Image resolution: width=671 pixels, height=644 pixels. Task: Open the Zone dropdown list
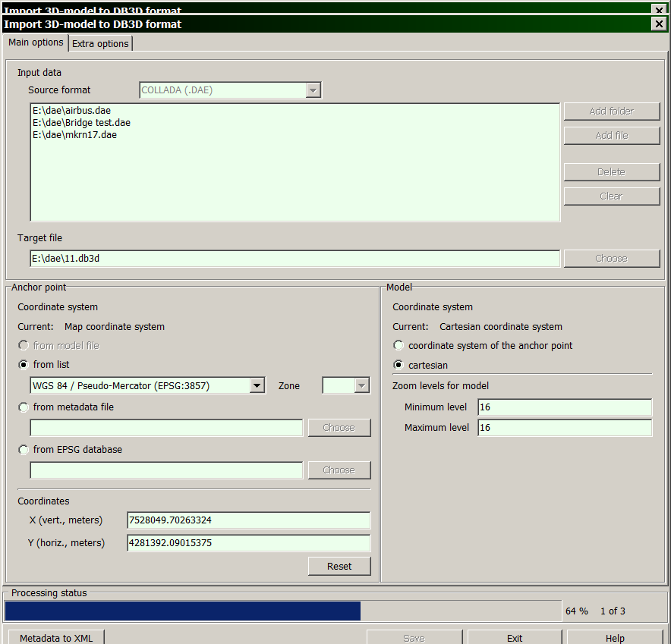pos(361,385)
